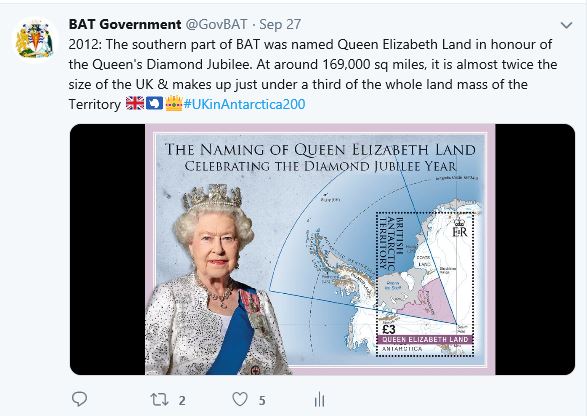Click the Union Jack flag emoji
The image size is (587, 416).
pyautogui.click(x=135, y=103)
